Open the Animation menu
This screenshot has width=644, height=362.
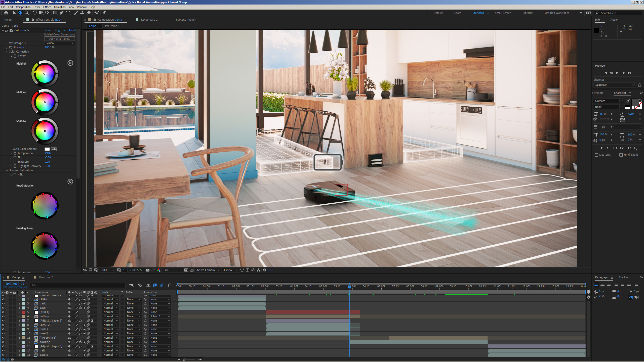tap(59, 7)
